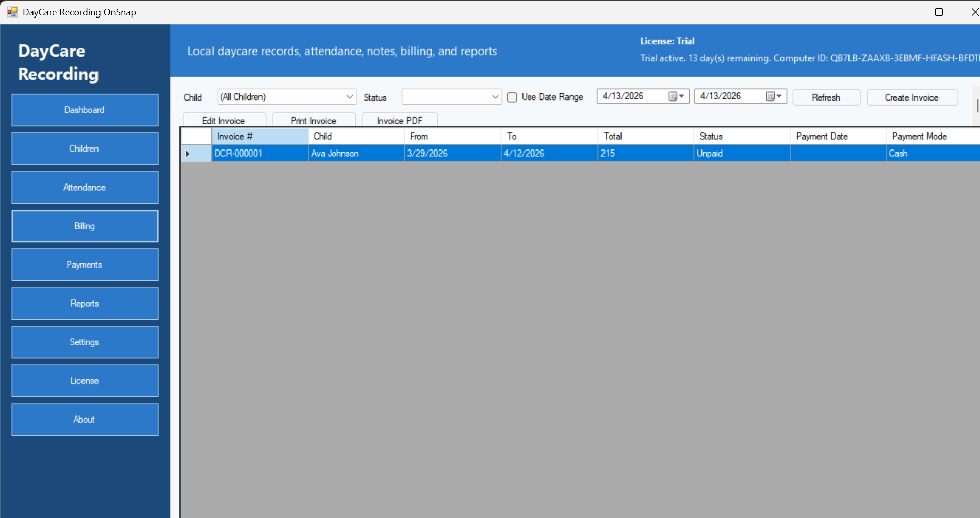Click the DayCare app icon in title bar
This screenshot has width=980, height=518.
click(x=12, y=12)
